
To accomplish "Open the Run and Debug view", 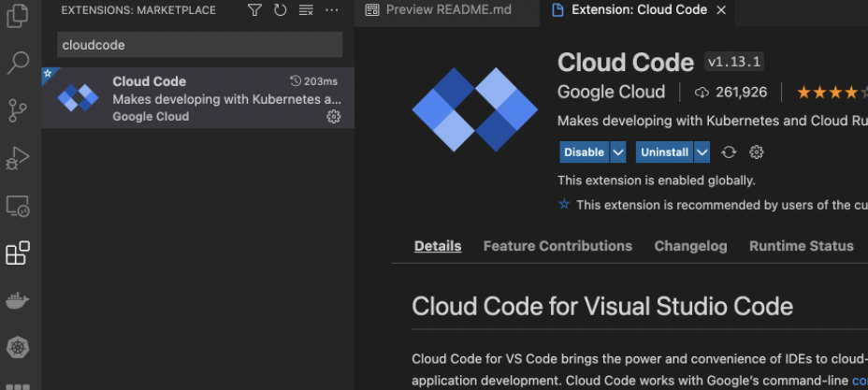I will [x=18, y=158].
